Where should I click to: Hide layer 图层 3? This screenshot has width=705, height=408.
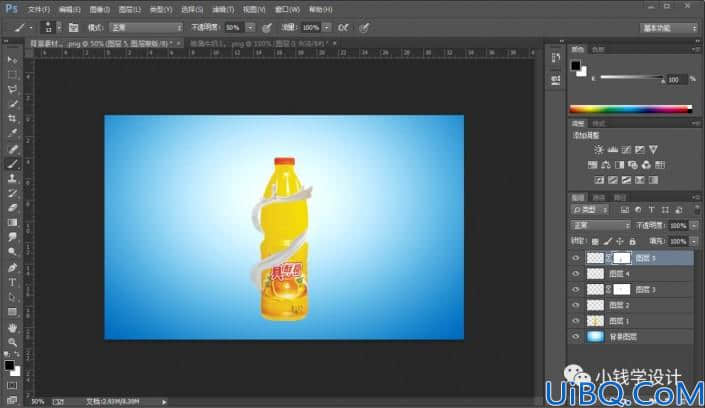tap(576, 290)
